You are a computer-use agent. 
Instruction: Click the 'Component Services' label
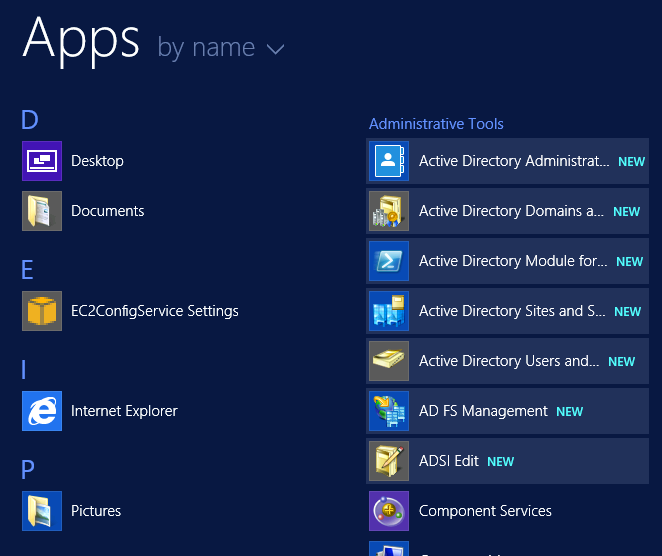click(485, 511)
